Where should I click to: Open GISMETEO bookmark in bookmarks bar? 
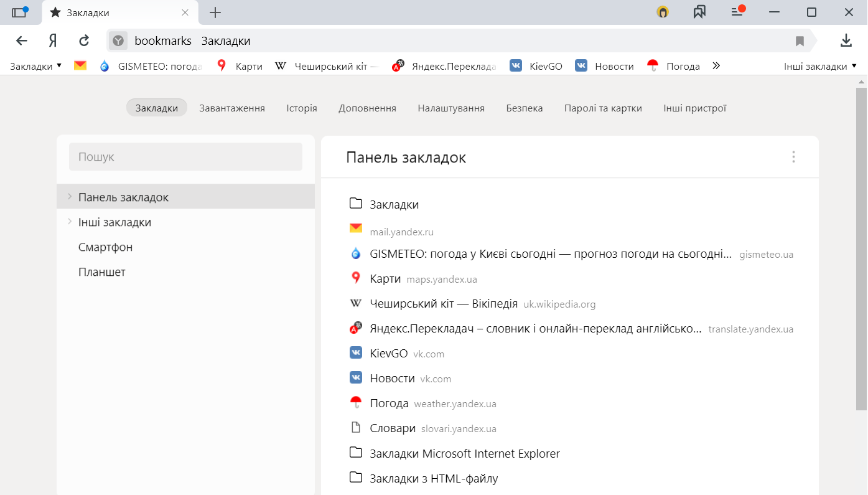(x=151, y=66)
